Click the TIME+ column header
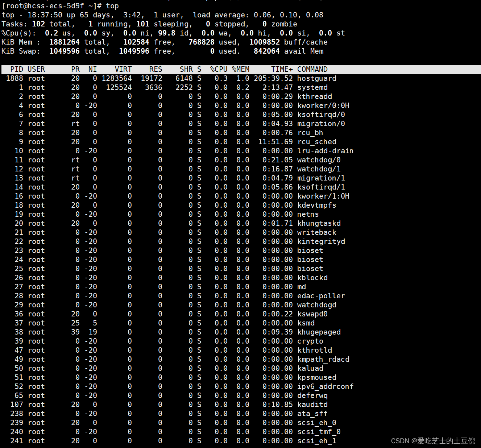Viewport: 481px width, 448px height. pyautogui.click(x=282, y=69)
